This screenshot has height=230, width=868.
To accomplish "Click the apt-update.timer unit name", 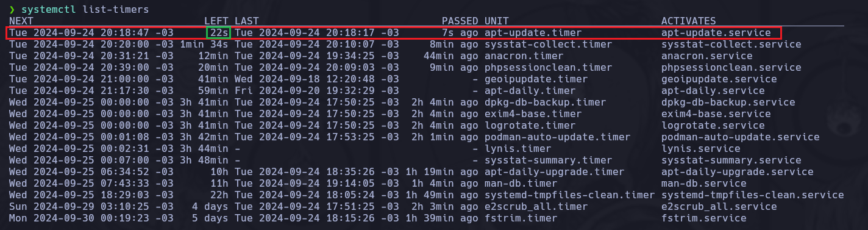I will 533,33.
